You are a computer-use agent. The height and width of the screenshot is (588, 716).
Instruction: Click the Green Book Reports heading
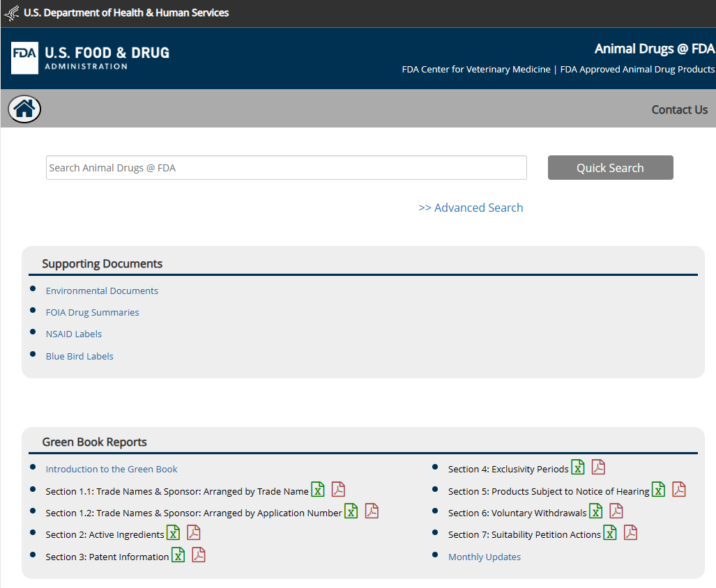(x=95, y=442)
